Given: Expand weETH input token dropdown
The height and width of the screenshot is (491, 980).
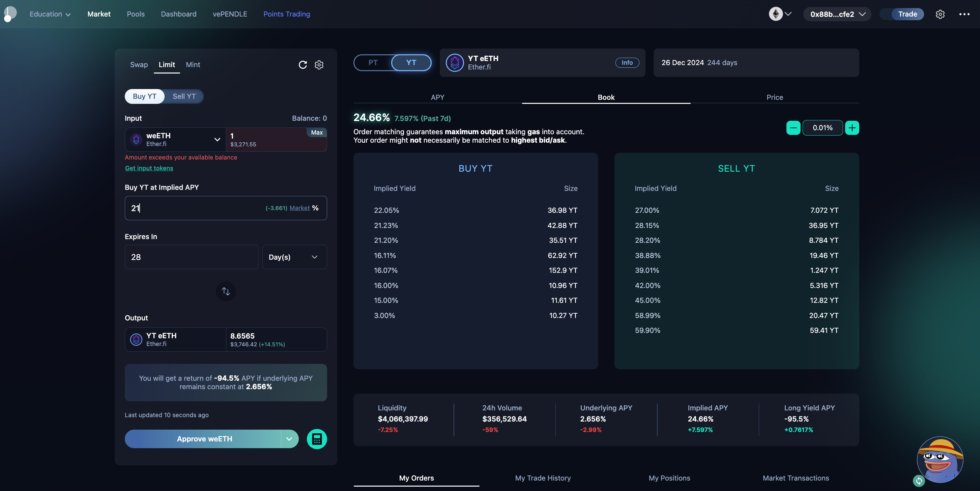Looking at the screenshot, I should point(217,140).
